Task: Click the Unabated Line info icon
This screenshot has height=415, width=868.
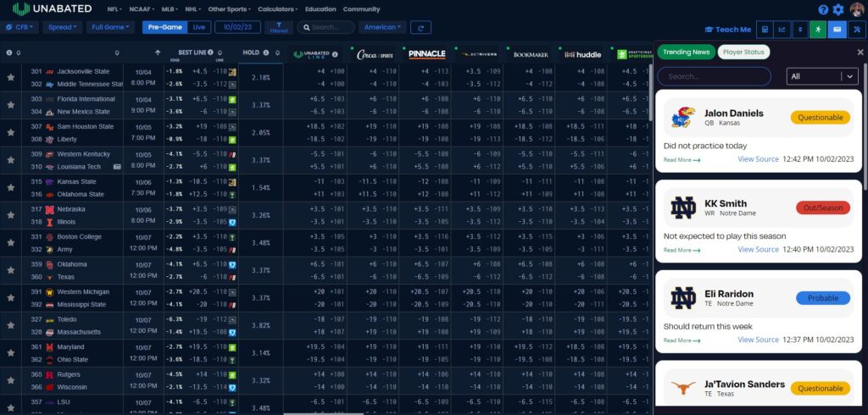Action: point(335,54)
